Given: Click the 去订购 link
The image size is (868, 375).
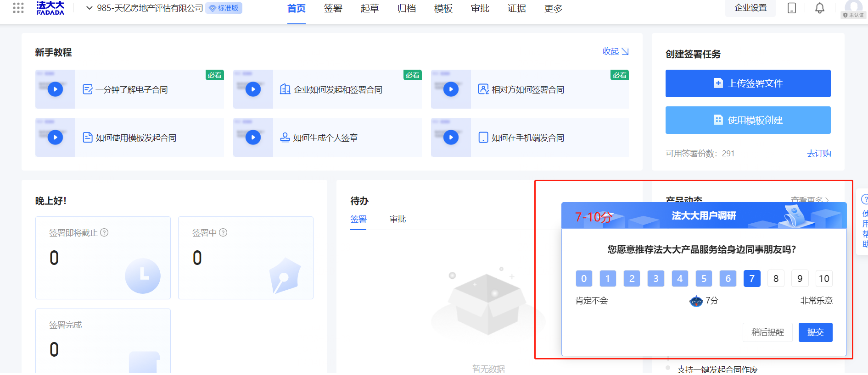Looking at the screenshot, I should pyautogui.click(x=819, y=154).
